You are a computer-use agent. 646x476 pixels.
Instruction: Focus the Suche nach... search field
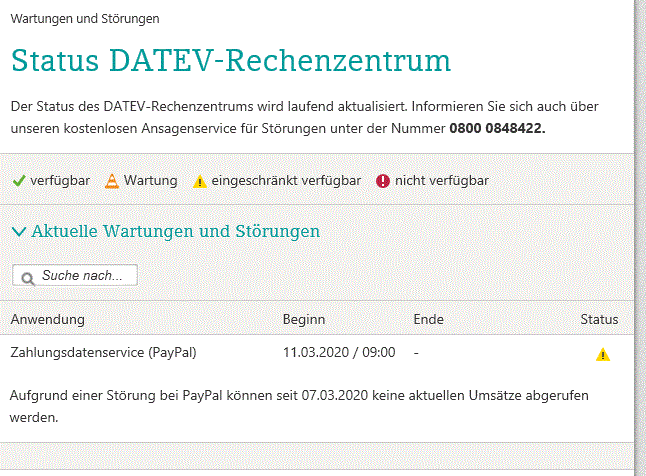pyautogui.click(x=75, y=275)
